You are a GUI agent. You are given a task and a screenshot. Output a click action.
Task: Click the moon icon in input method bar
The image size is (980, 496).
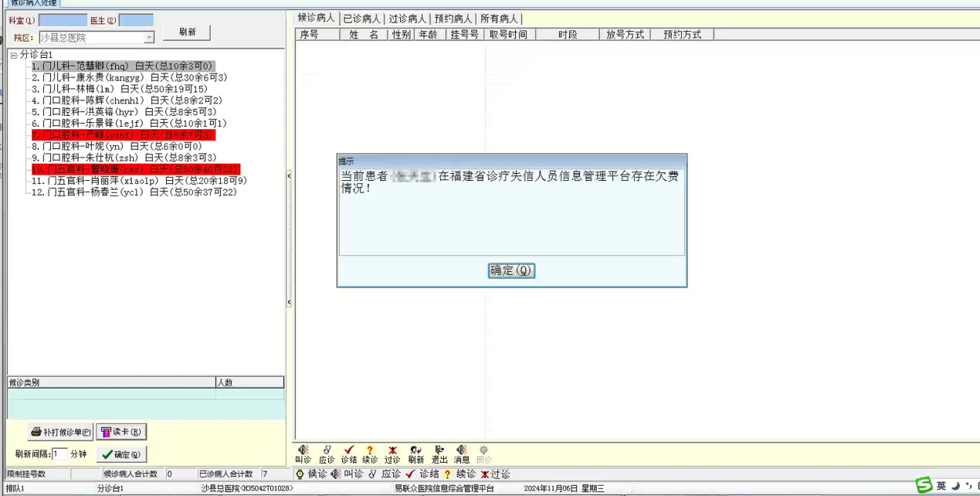point(955,486)
